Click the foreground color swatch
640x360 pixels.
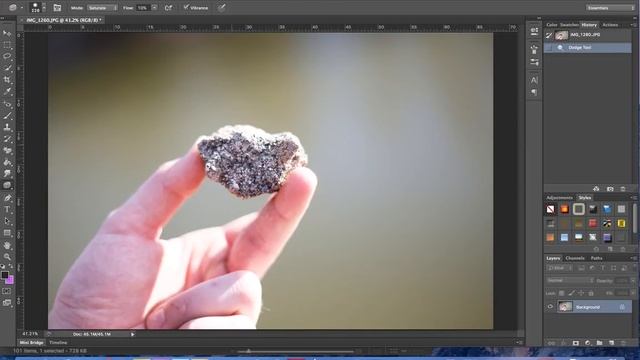click(x=5, y=275)
